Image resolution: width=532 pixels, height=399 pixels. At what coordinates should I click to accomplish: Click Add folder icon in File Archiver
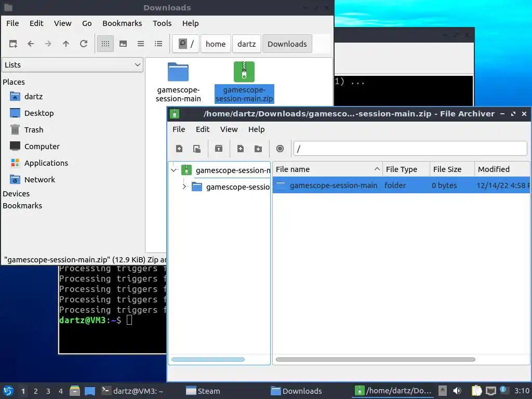[258, 149]
